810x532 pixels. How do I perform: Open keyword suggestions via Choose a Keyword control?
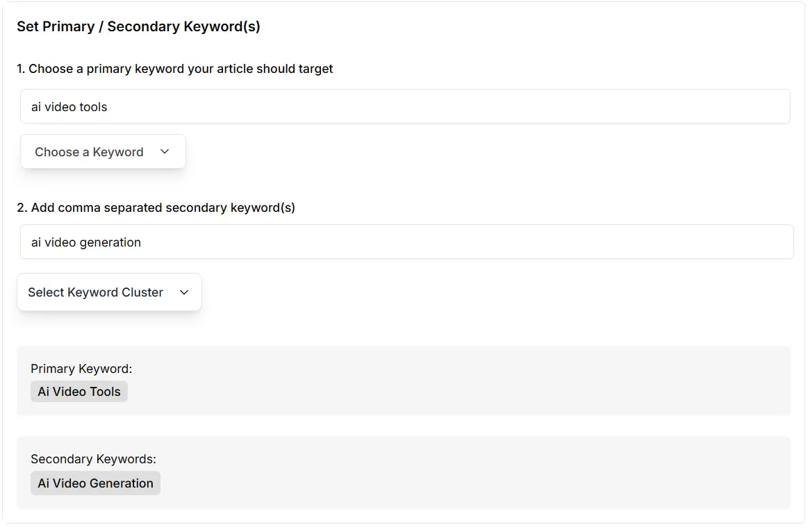point(102,151)
